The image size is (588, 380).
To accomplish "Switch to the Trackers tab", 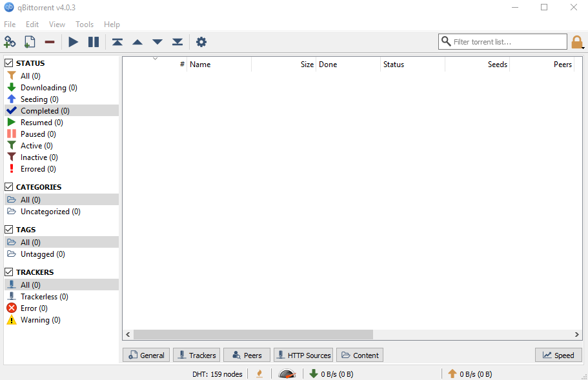I will click(x=196, y=355).
